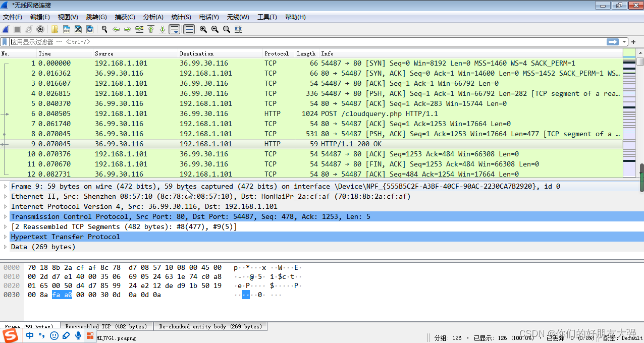
Task: Open the 无线(W) menu
Action: (x=238, y=17)
